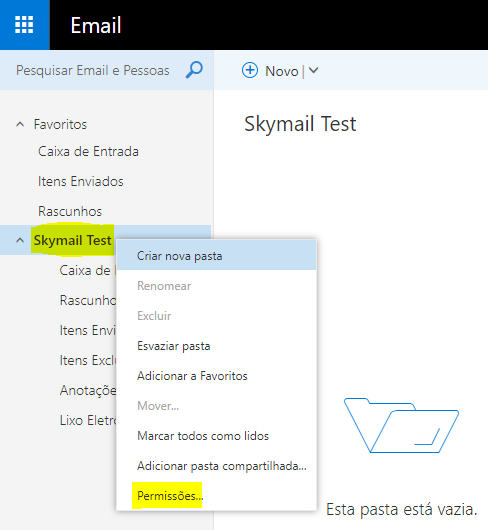Viewport: 488px width, 530px height.
Task: Select the Skymail Test mailbox
Action: pos(72,240)
